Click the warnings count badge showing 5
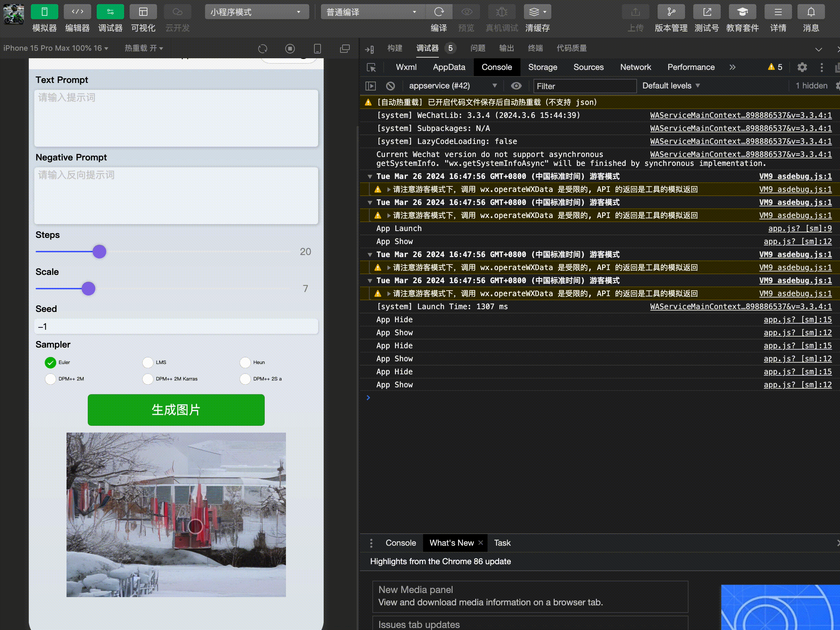Screen dimensions: 840x630 pyautogui.click(x=775, y=67)
